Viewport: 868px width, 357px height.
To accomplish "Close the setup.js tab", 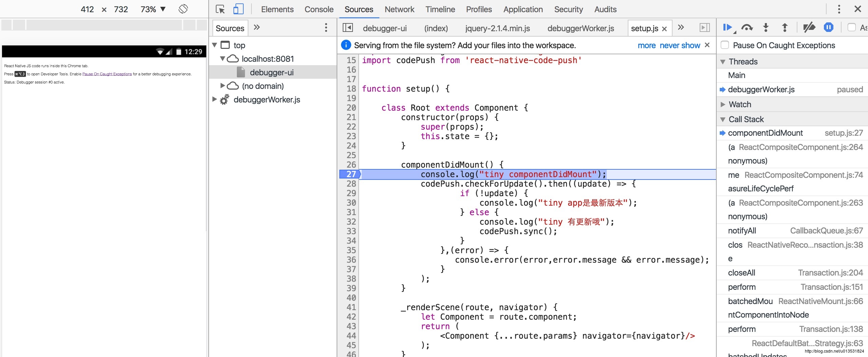I will coord(664,29).
